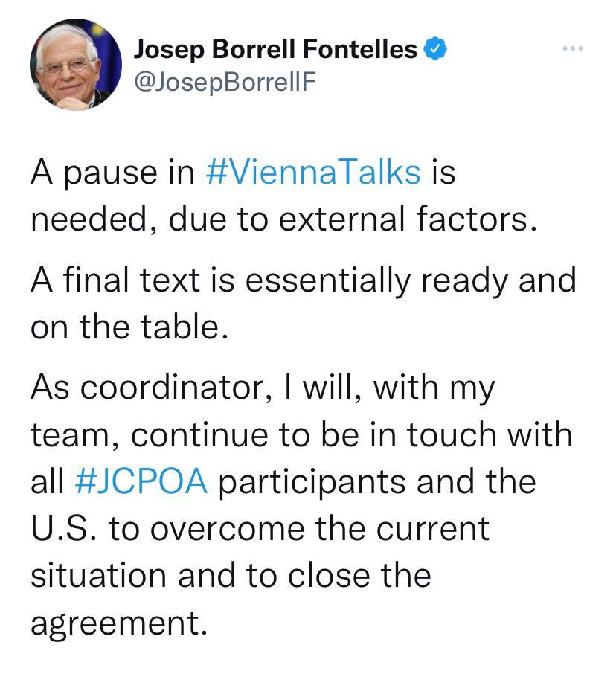Click the final word "agreement."
Screen dimensions: 616x674
(118, 623)
